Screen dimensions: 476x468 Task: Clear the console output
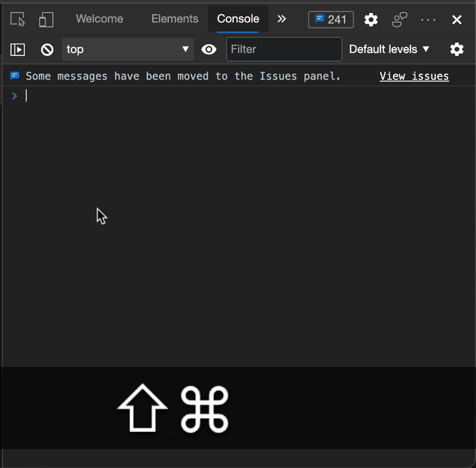47,50
